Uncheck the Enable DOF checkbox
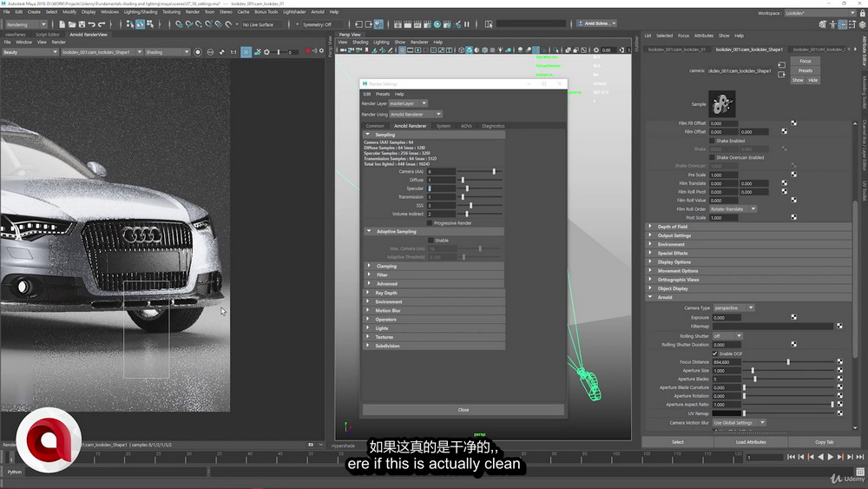868x489 pixels. [x=714, y=354]
